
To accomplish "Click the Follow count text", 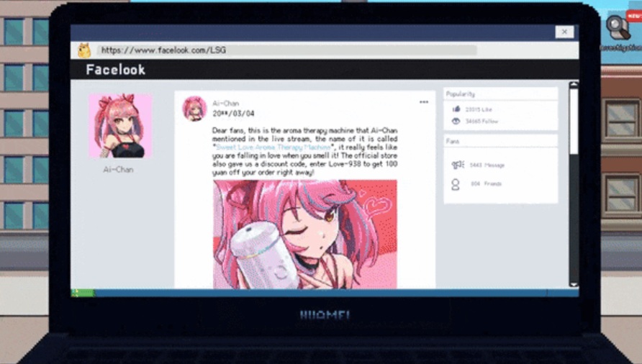I will point(481,121).
